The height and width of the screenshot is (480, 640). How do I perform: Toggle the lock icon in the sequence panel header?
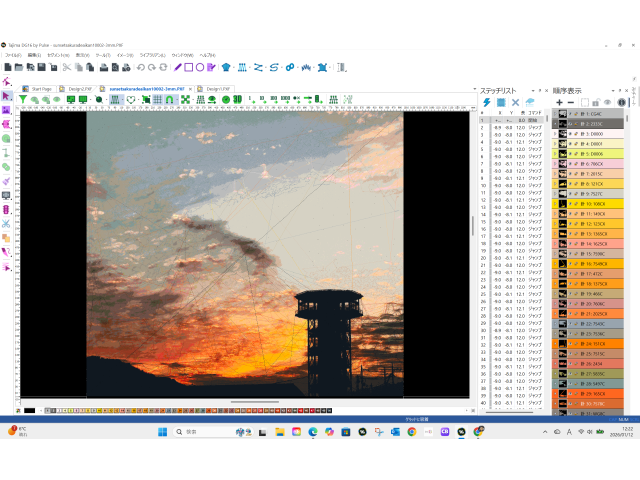click(x=595, y=102)
